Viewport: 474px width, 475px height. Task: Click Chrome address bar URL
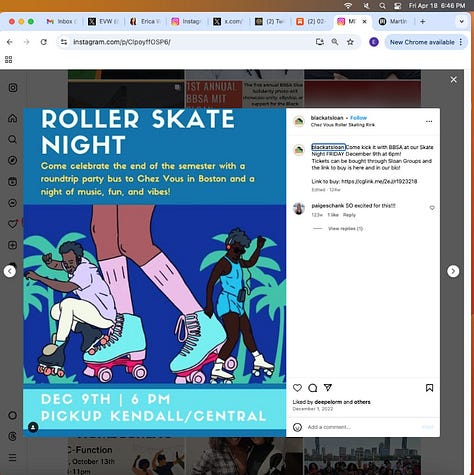pos(122,42)
